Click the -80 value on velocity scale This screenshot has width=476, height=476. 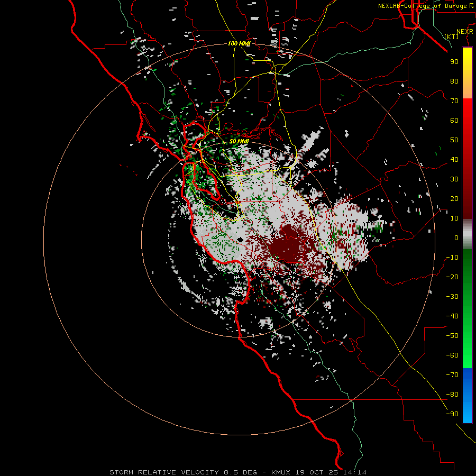point(452,395)
